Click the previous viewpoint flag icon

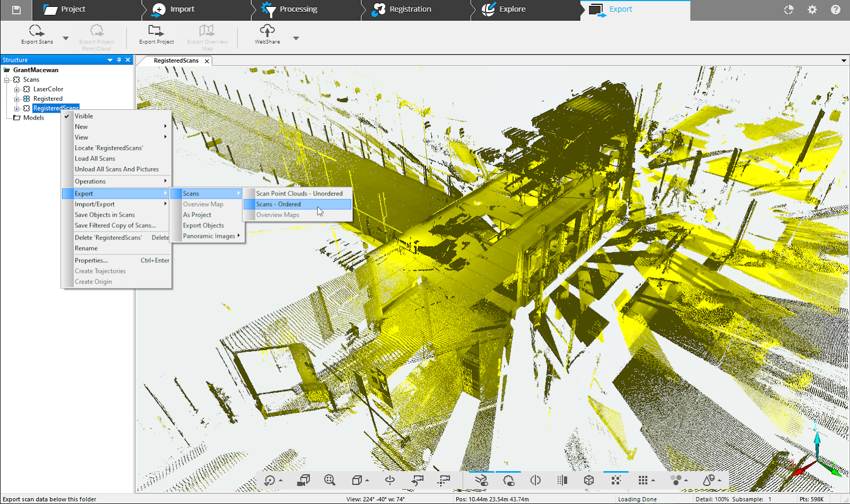point(418,480)
